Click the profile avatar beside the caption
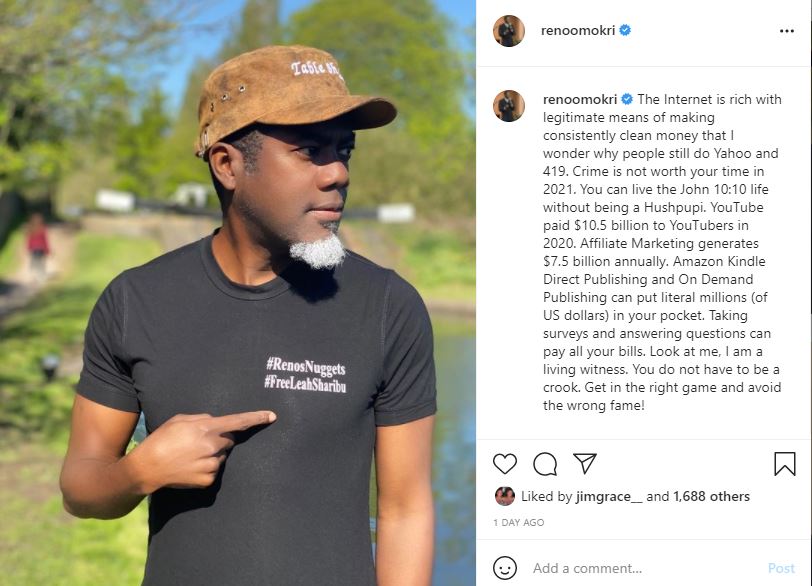The height and width of the screenshot is (586, 812). [509, 105]
